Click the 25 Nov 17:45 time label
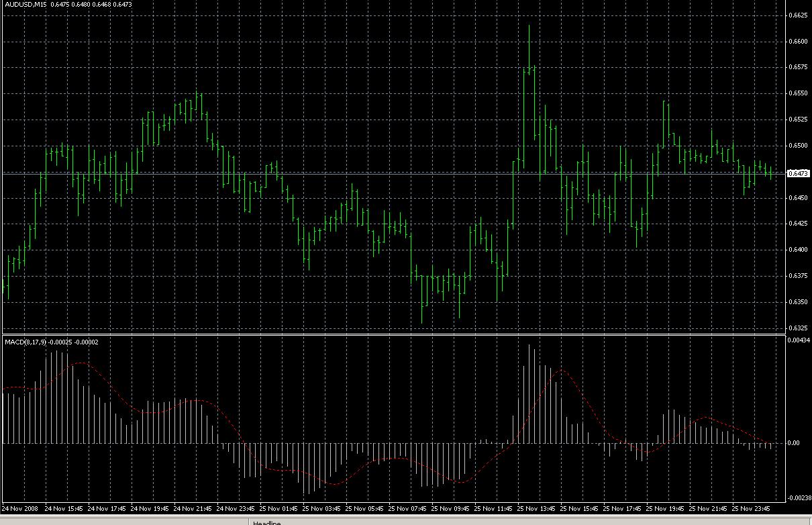Viewport: 812px width, 525px height. [622, 508]
